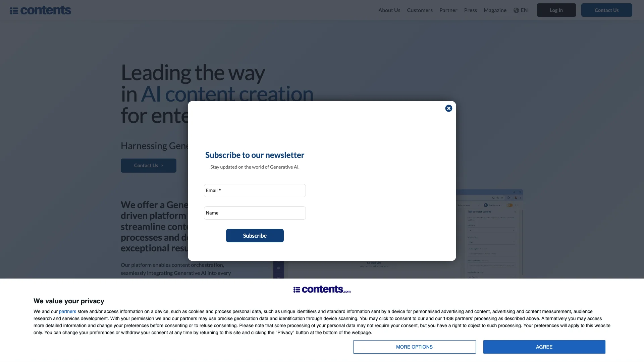Click the Magazine navigation menu item
This screenshot has height=362, width=644.
495,10
